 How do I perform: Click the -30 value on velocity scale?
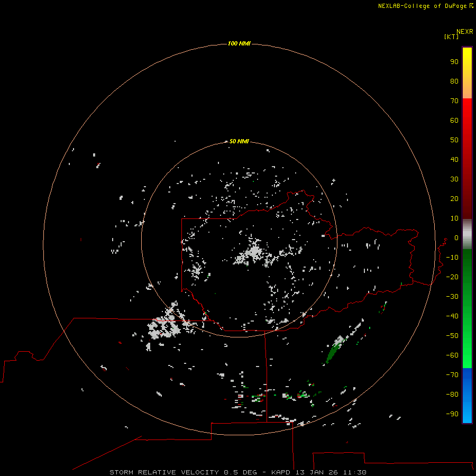[452, 297]
